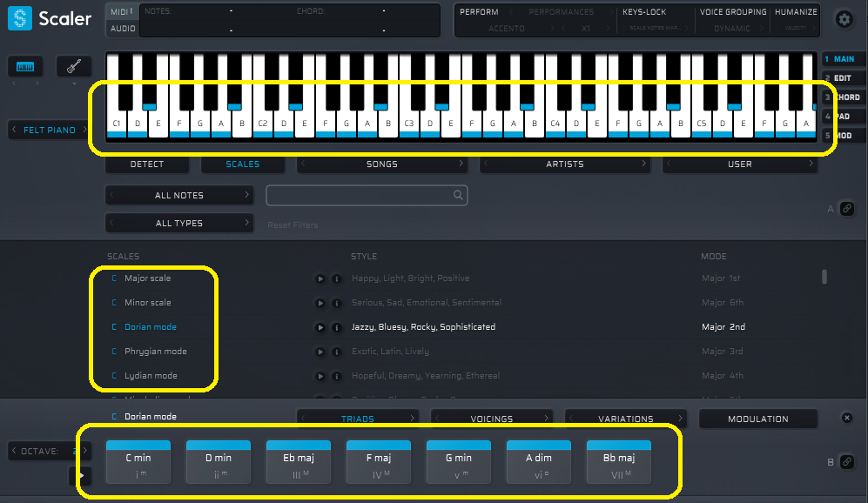This screenshot has width=868, height=503.
Task: Switch to the CHORD page tab
Action: click(842, 97)
